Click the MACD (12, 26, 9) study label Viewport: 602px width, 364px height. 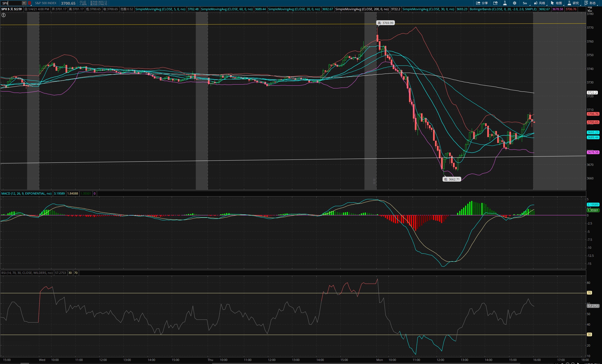[x=27, y=193]
